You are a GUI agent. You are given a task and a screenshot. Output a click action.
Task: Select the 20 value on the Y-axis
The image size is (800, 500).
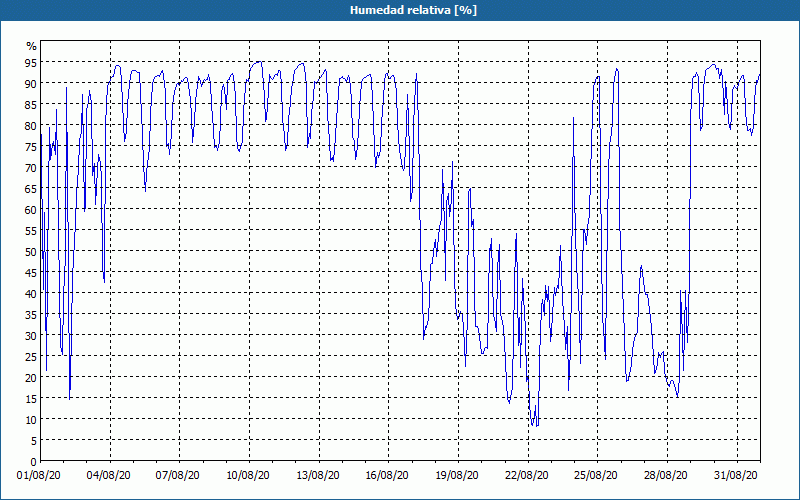pyautogui.click(x=31, y=378)
